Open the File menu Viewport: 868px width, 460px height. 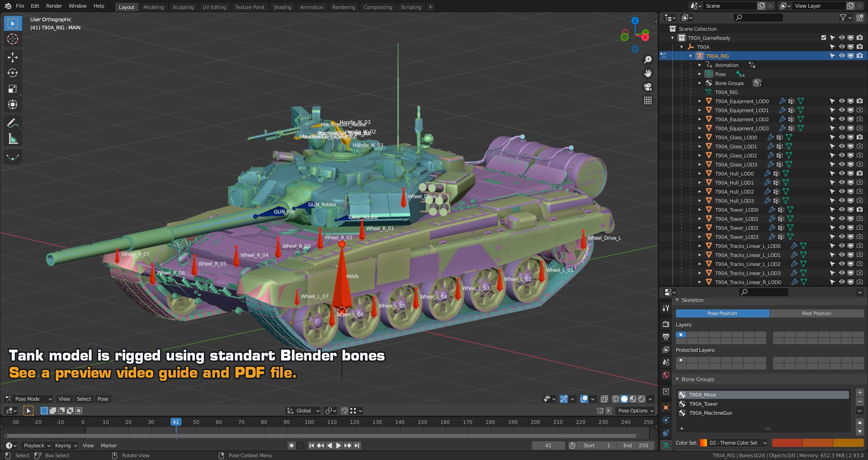click(x=20, y=6)
